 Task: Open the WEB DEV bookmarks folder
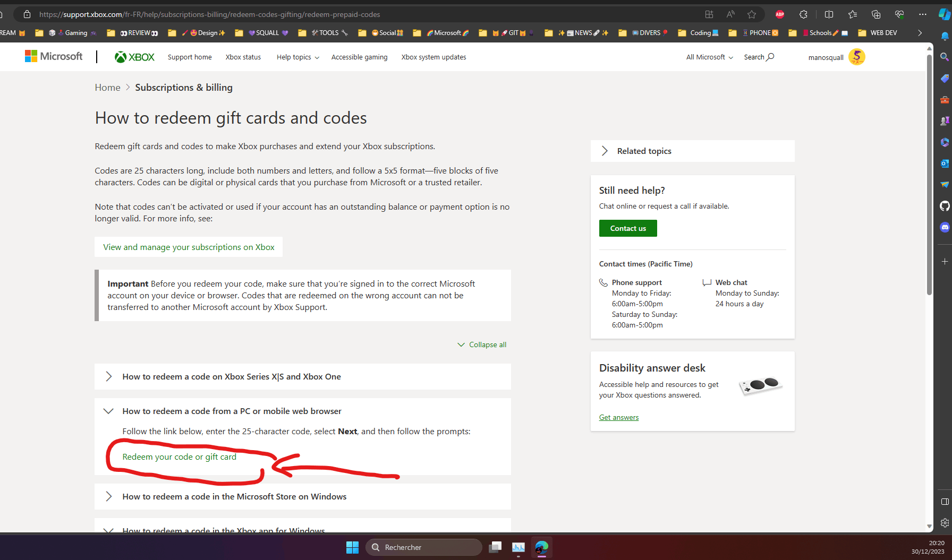pos(878,33)
